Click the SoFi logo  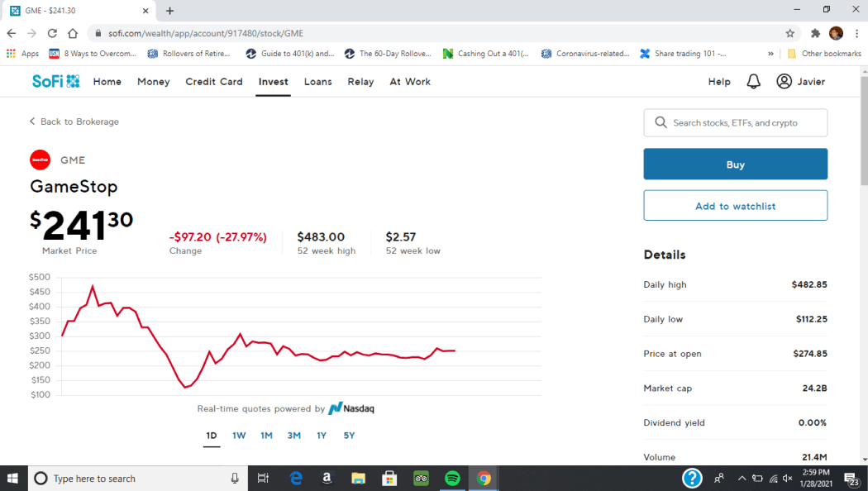click(x=55, y=81)
